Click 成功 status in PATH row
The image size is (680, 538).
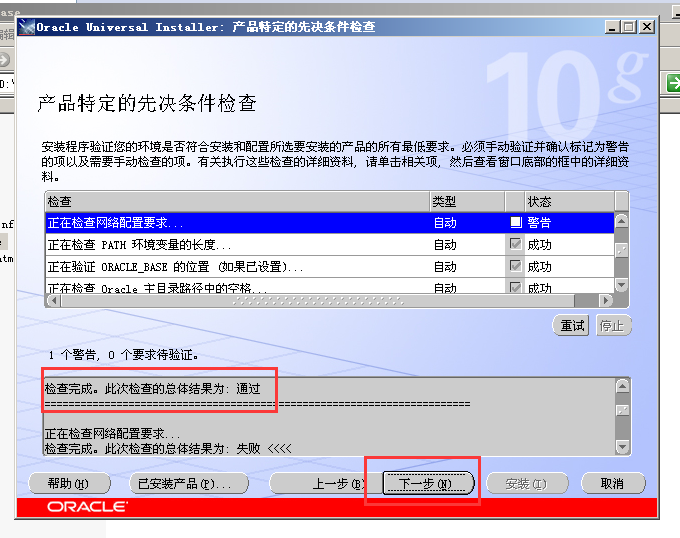pyautogui.click(x=539, y=245)
